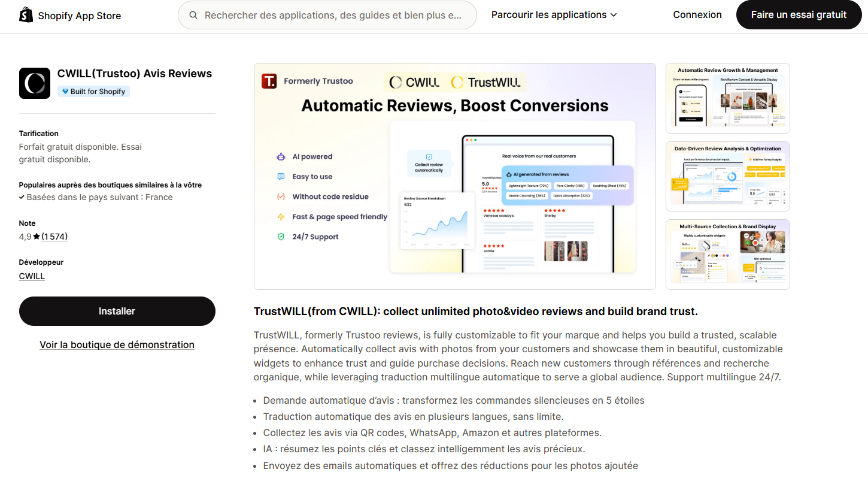Focus the app search input field

tap(327, 15)
